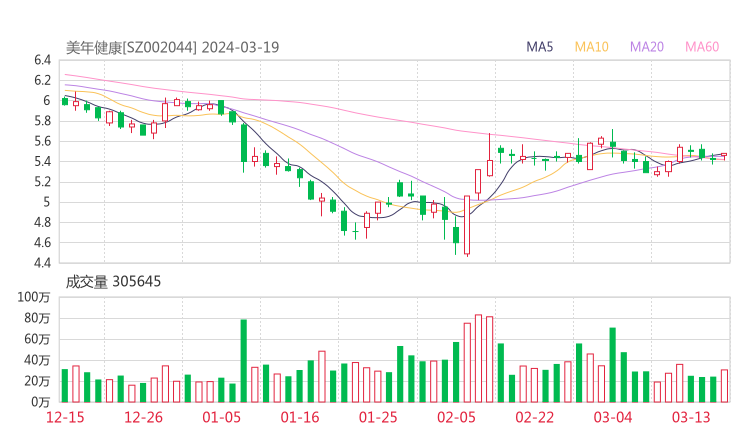Click the 12-15 date axis label

point(65,417)
